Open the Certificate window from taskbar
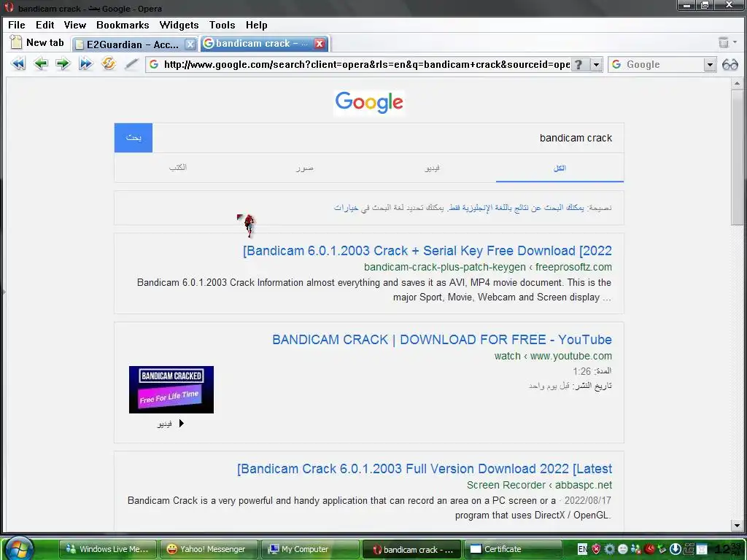The height and width of the screenshot is (560, 747). 513,549
